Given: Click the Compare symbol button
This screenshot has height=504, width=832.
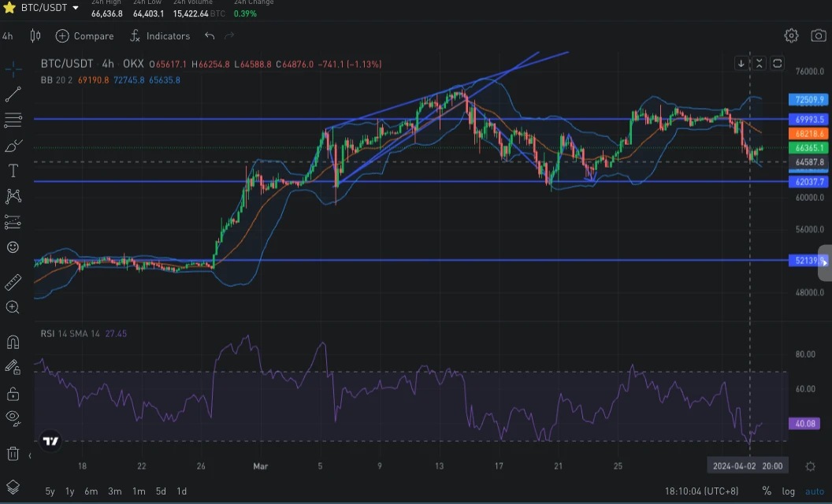Looking at the screenshot, I should (x=85, y=35).
